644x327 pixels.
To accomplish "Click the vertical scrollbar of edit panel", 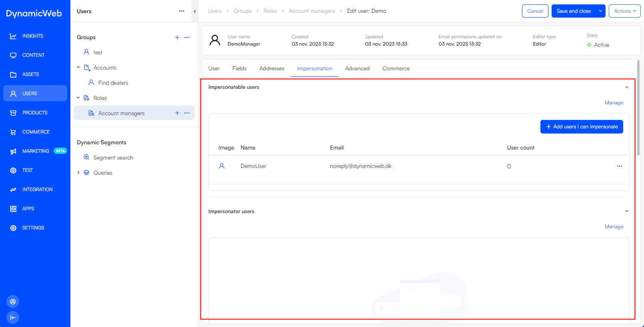I will (x=638, y=108).
